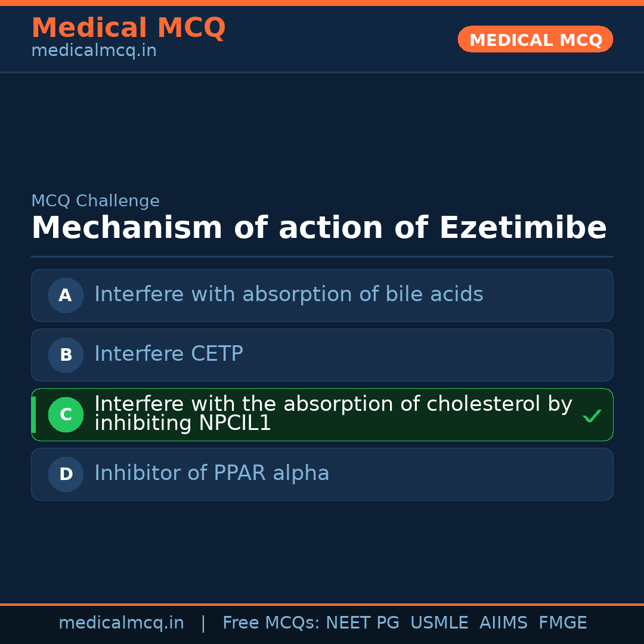Screen dimensions: 644x644
Task: Click the answer text about inhibiting NPCIL1
Action: click(x=333, y=413)
